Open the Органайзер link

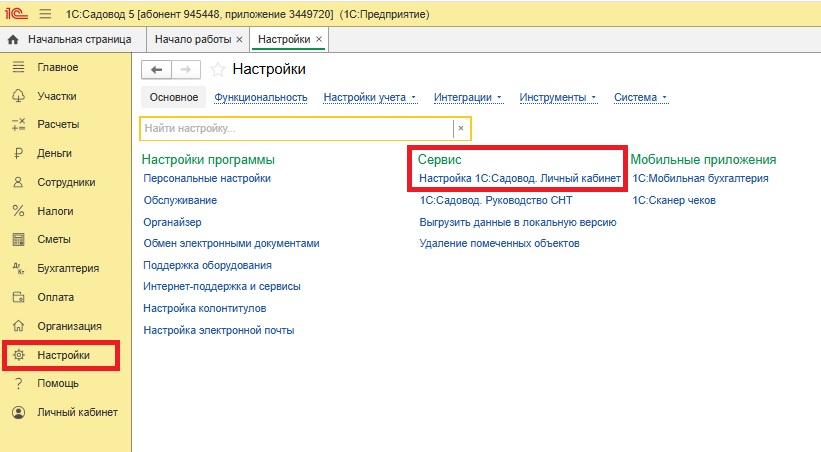[172, 222]
